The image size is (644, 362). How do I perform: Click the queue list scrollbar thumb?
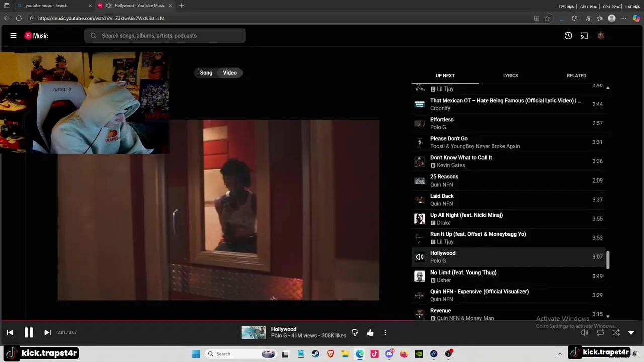[x=608, y=260]
